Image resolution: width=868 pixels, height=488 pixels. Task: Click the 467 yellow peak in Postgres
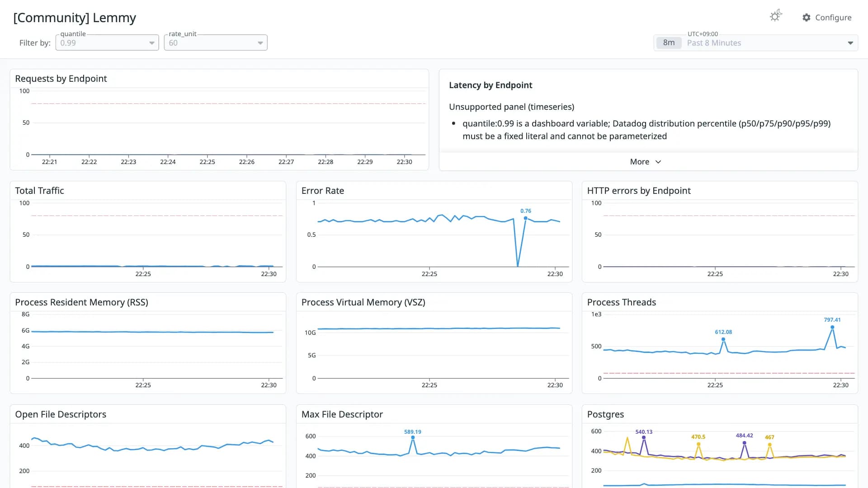pyautogui.click(x=769, y=445)
